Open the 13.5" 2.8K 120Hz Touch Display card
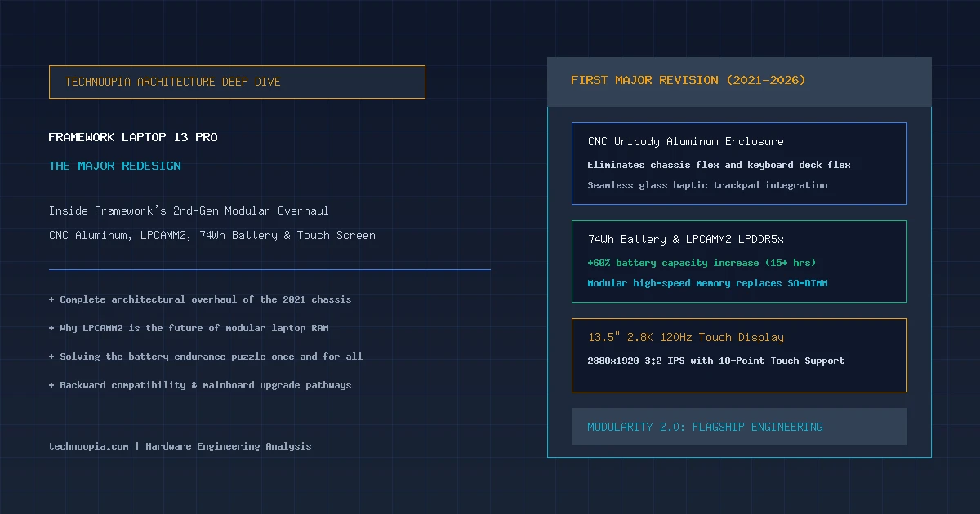980x514 pixels. 739,355
